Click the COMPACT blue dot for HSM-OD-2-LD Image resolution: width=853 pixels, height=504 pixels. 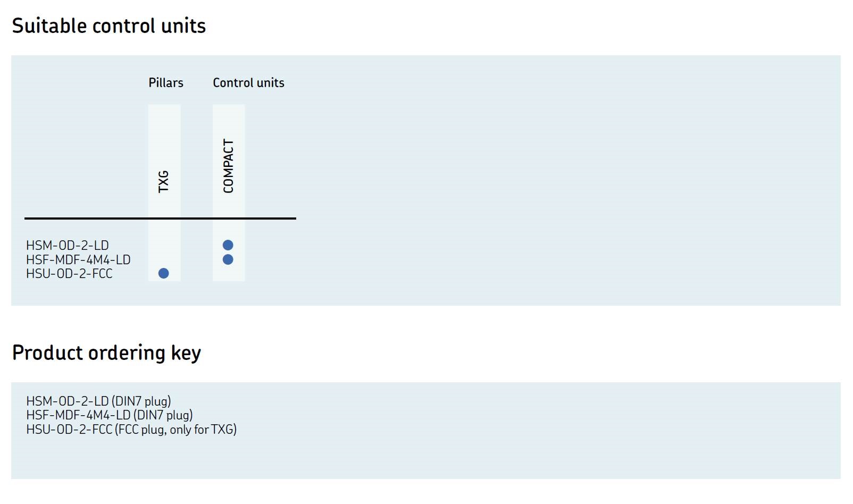pos(228,245)
